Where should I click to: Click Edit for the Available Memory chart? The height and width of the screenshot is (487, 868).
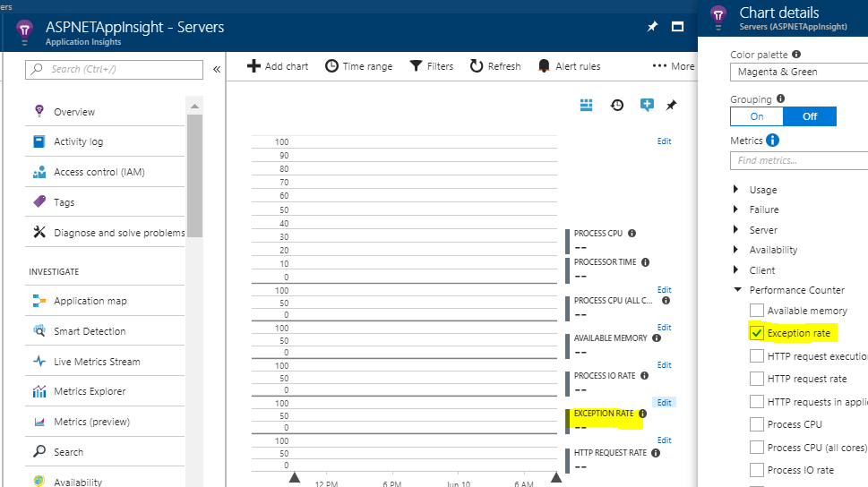click(x=665, y=327)
